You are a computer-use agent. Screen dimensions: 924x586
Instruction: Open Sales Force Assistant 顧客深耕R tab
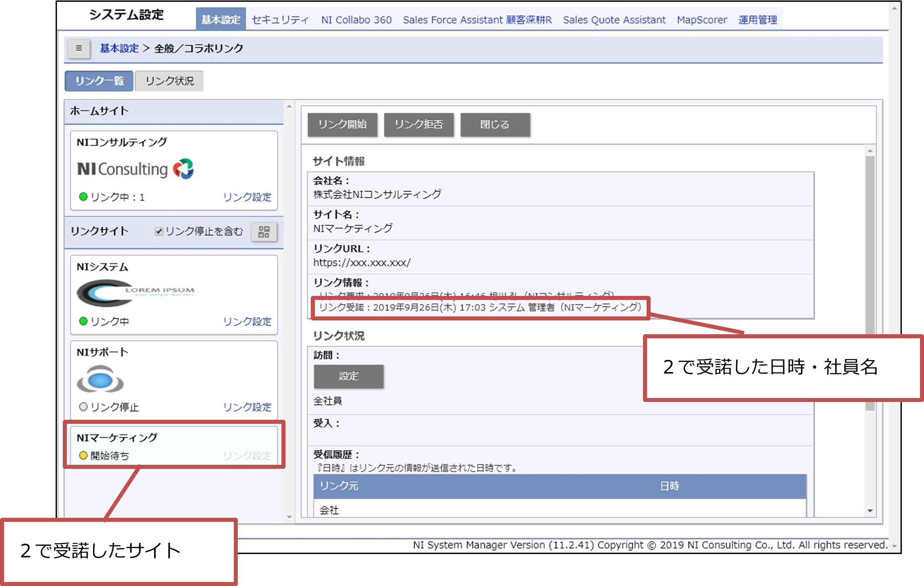477,20
